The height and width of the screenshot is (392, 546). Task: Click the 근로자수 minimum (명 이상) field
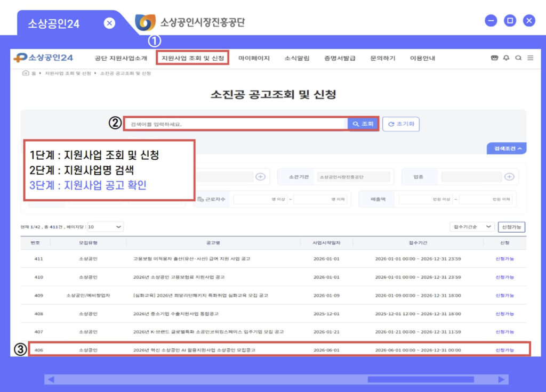pos(261,199)
